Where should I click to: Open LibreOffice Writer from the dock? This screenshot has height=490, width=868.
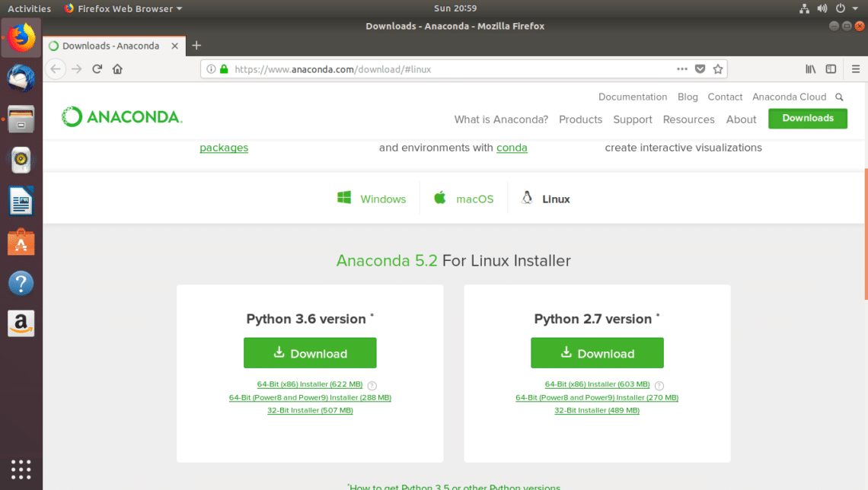pos(21,201)
